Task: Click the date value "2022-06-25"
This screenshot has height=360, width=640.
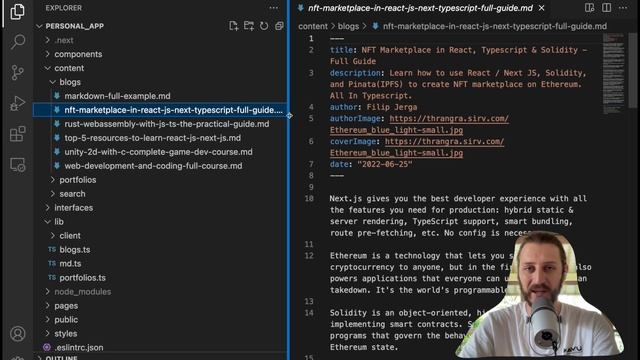Action: [384, 164]
